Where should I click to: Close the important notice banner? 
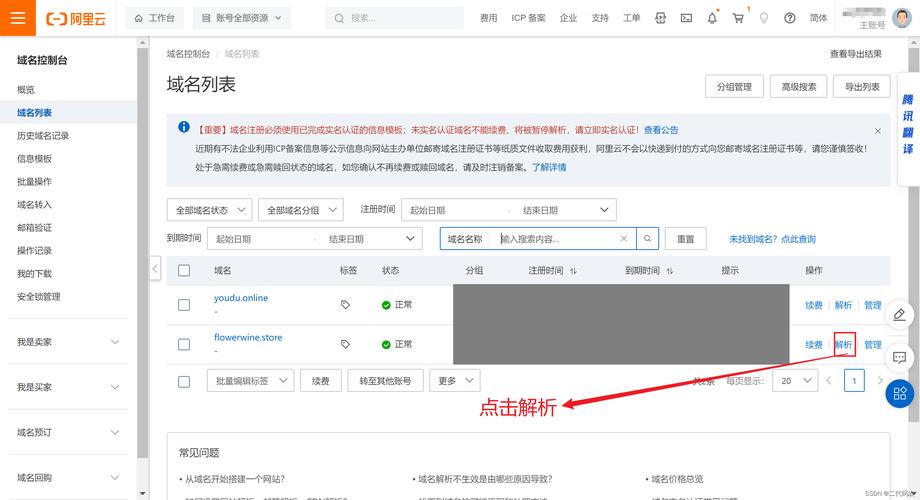877,131
